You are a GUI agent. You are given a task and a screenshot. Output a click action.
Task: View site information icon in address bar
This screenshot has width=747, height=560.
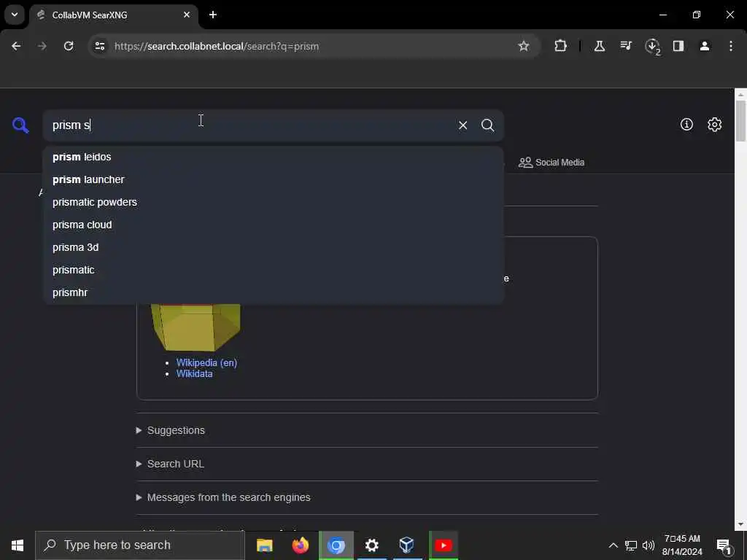(100, 46)
